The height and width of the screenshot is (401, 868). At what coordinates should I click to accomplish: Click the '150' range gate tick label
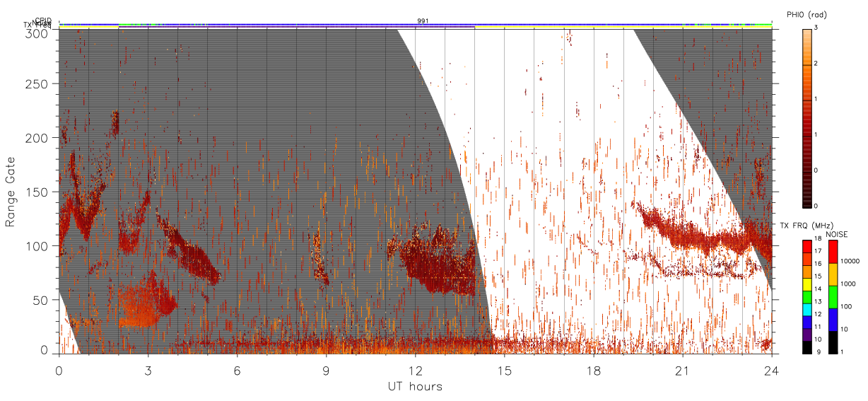pyautogui.click(x=37, y=192)
